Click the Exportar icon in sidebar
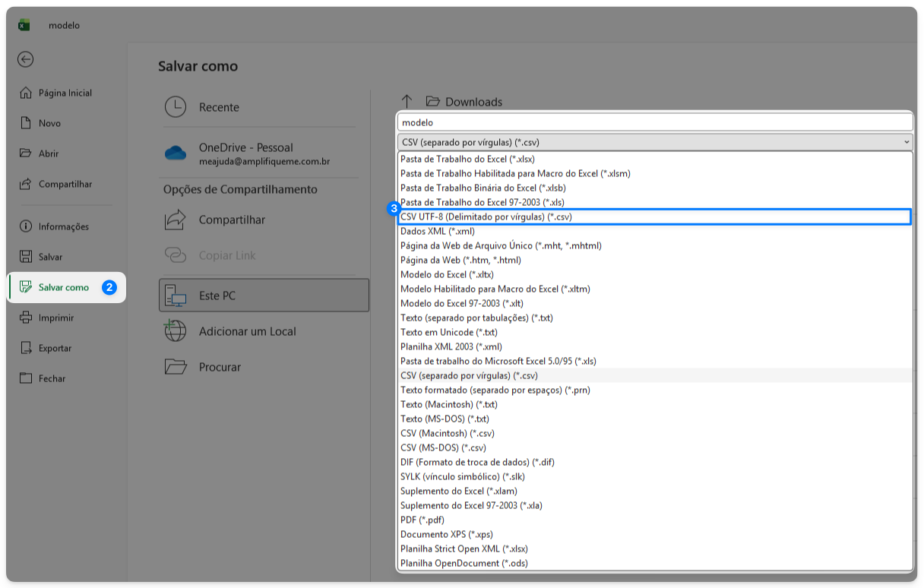The image size is (924, 588). 26,348
